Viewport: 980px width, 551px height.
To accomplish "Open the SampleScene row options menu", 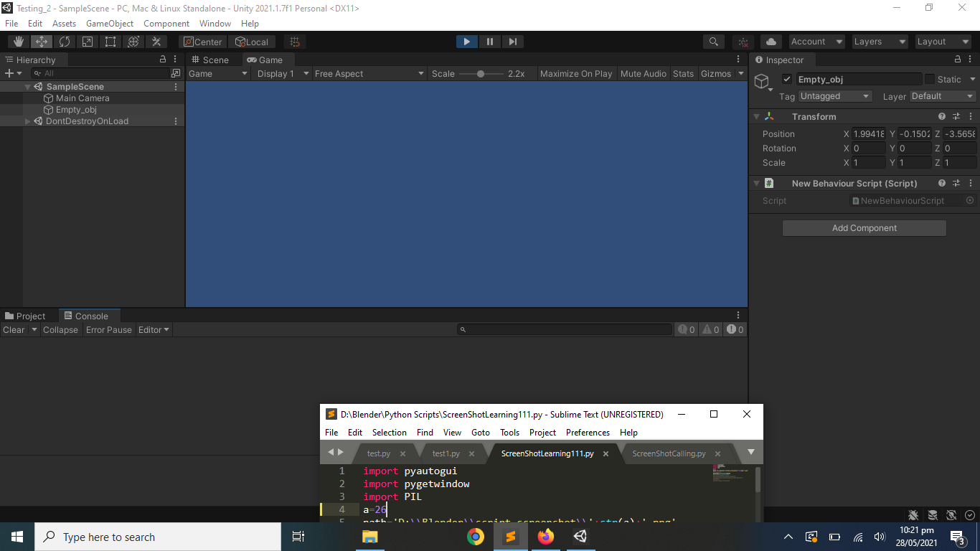I will click(176, 87).
